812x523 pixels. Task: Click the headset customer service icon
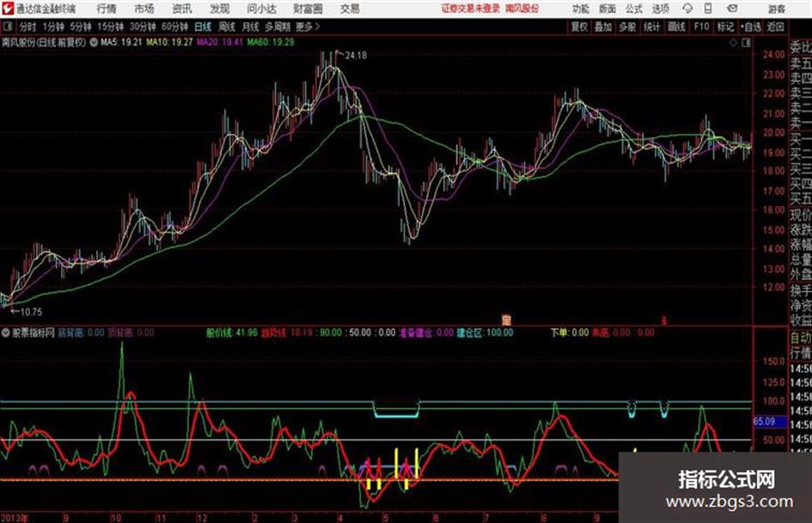point(687,9)
